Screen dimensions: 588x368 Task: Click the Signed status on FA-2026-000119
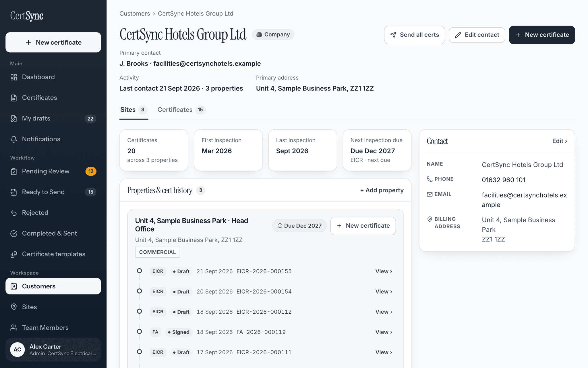179,332
